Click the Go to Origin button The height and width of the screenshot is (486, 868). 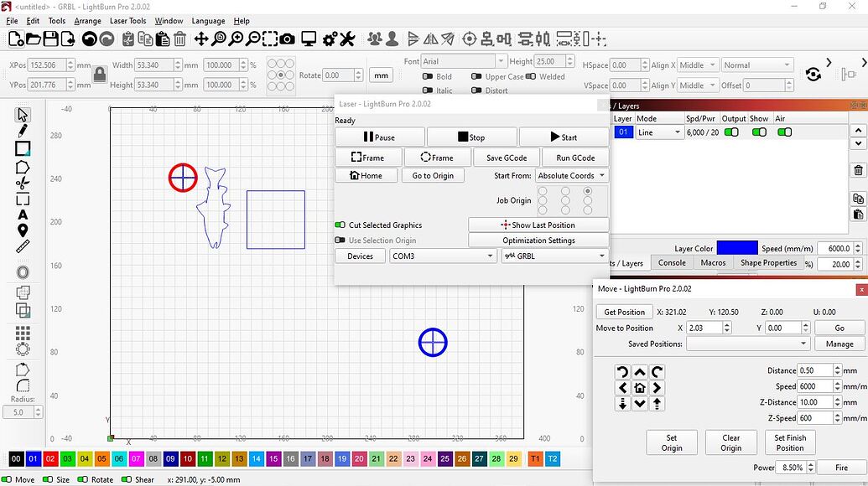433,175
